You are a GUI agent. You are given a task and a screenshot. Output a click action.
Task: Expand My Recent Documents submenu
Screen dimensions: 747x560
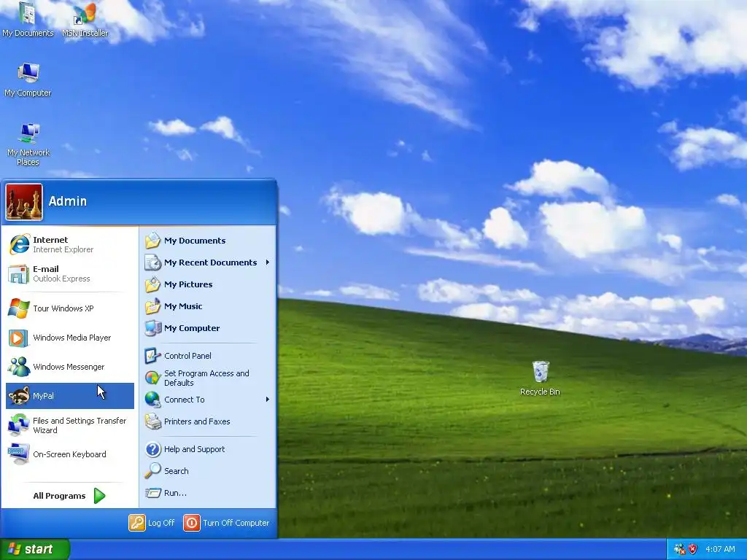[x=208, y=262]
